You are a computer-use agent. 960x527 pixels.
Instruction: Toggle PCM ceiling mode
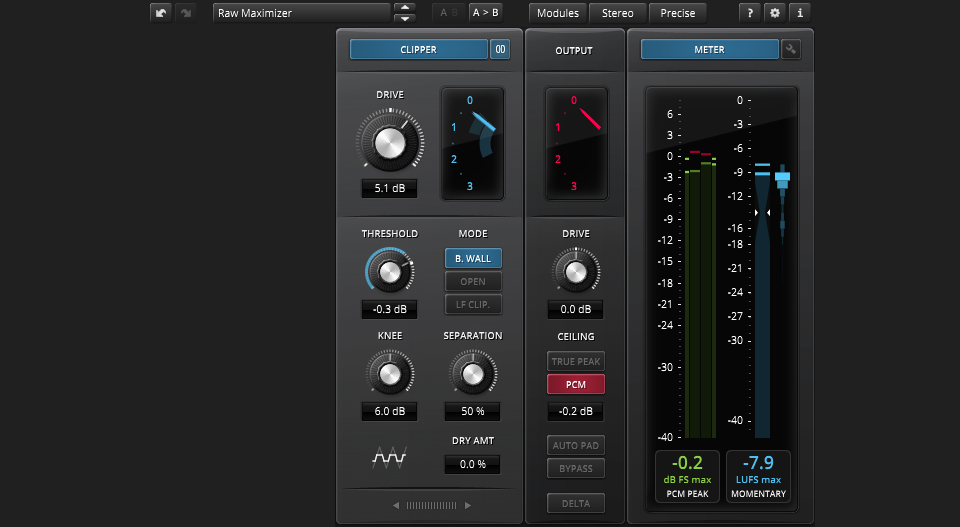click(x=576, y=384)
